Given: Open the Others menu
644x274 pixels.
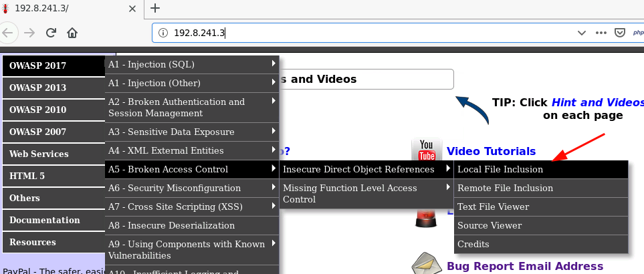Looking at the screenshot, I should pos(53,198).
